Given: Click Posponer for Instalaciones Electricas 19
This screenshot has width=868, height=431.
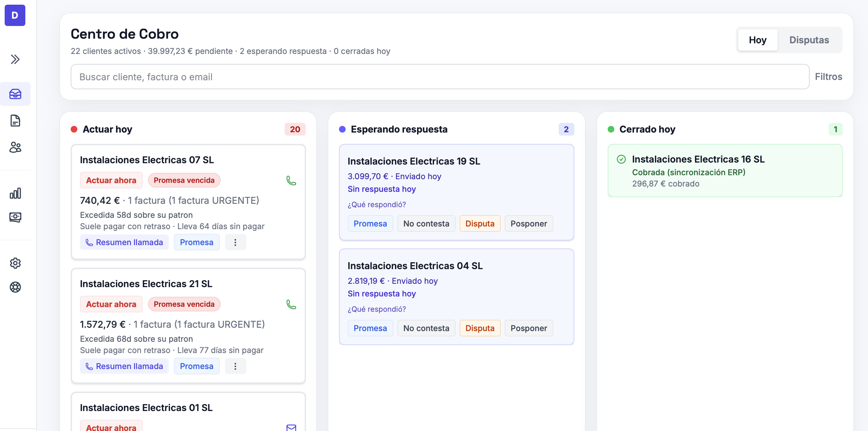Looking at the screenshot, I should tap(529, 223).
